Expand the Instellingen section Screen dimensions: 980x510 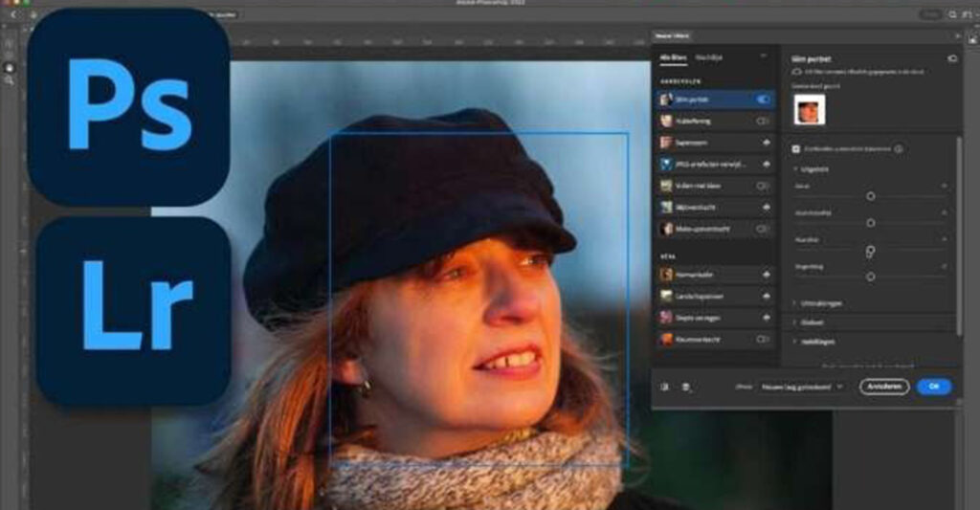(795, 342)
